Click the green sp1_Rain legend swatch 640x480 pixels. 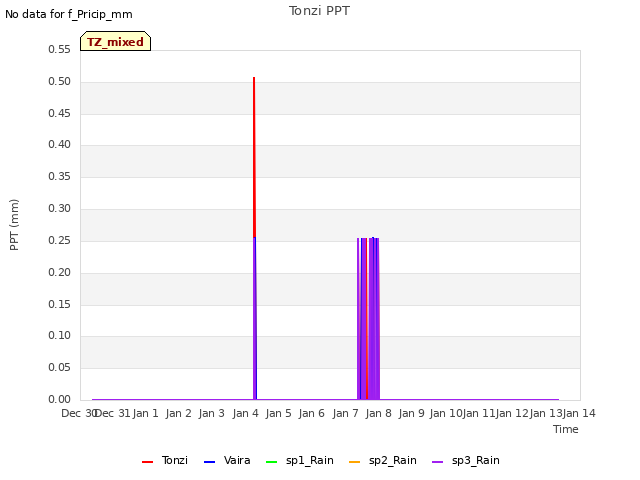[271, 462]
